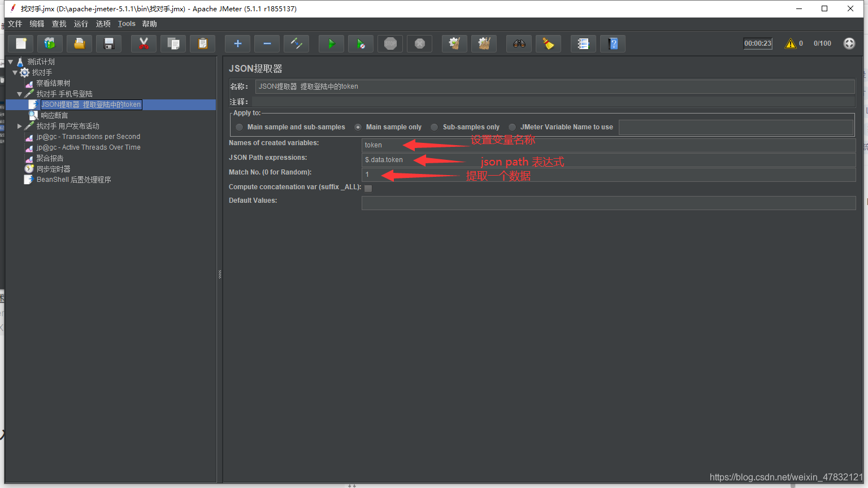Click the JSON Path expressions field
This screenshot has height=488, width=868.
point(609,160)
